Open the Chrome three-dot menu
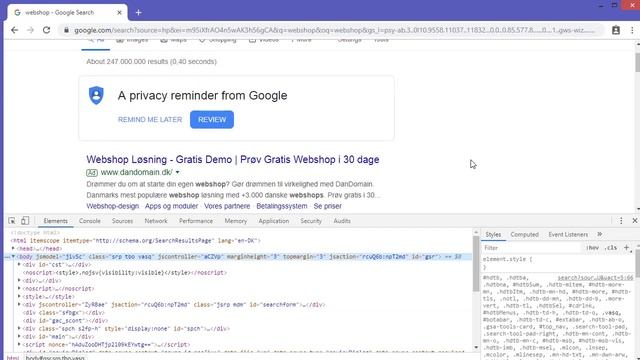640x360 pixels. [x=632, y=30]
